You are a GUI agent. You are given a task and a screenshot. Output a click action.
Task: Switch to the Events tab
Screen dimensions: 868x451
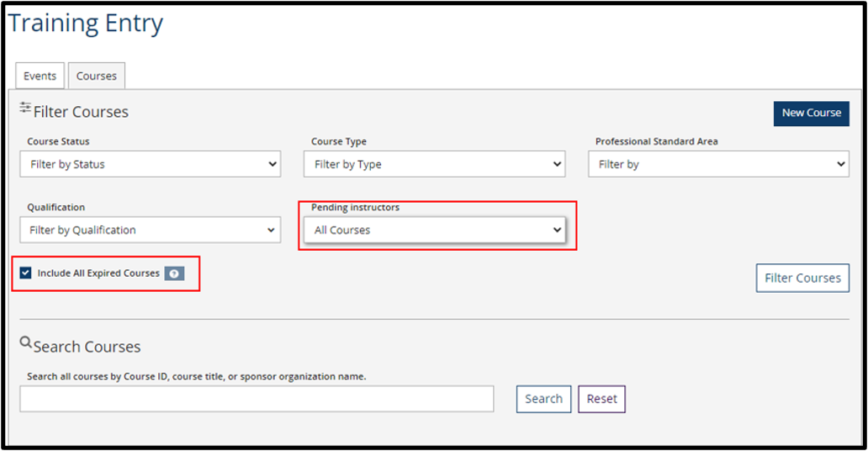(x=40, y=76)
